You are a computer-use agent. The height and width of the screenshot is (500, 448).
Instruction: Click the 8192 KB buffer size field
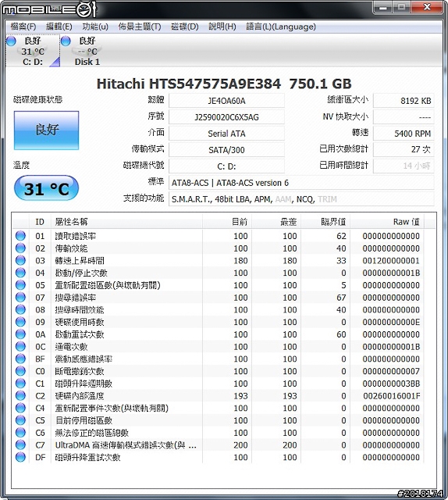pyautogui.click(x=404, y=101)
